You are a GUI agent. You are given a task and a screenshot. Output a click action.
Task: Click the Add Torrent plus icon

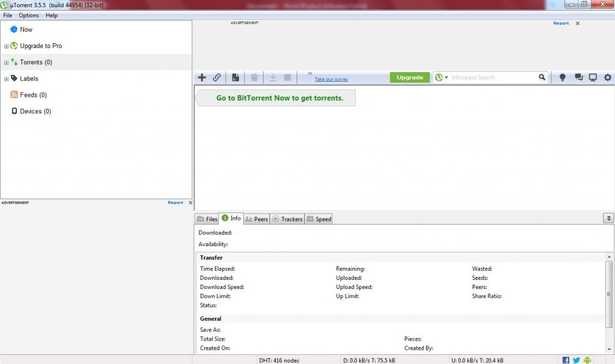[x=202, y=77]
